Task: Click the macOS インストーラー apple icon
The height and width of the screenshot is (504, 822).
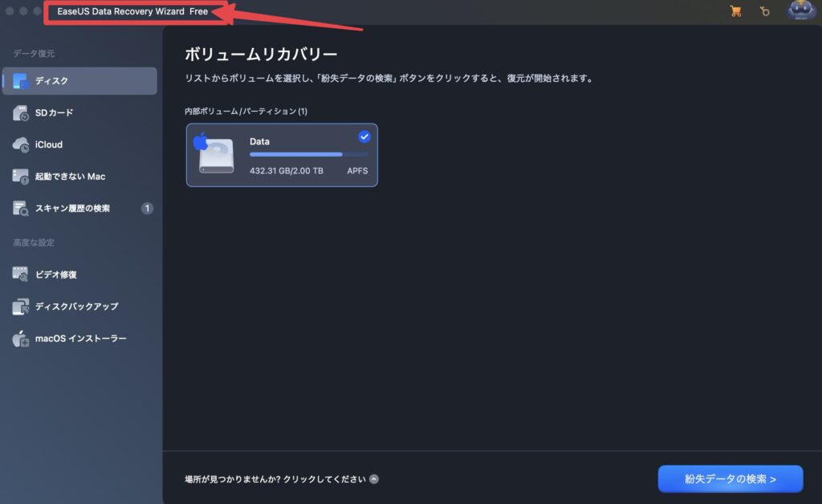Action: 22,339
